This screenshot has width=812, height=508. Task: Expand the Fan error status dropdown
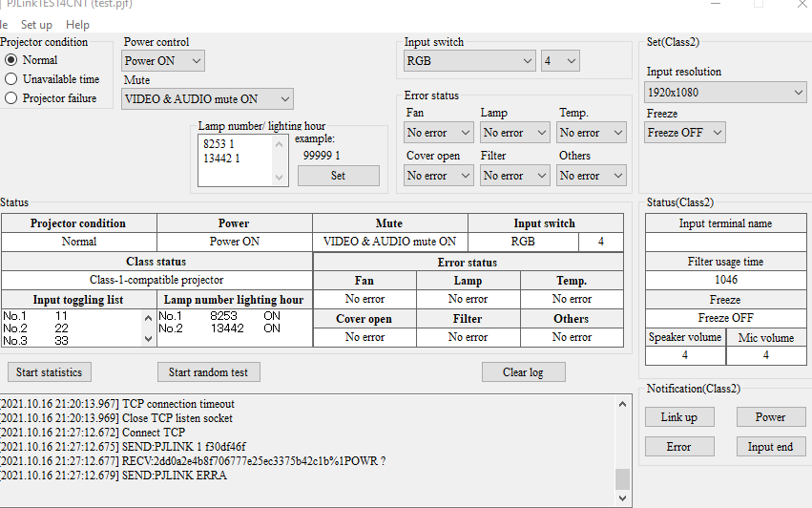click(438, 133)
